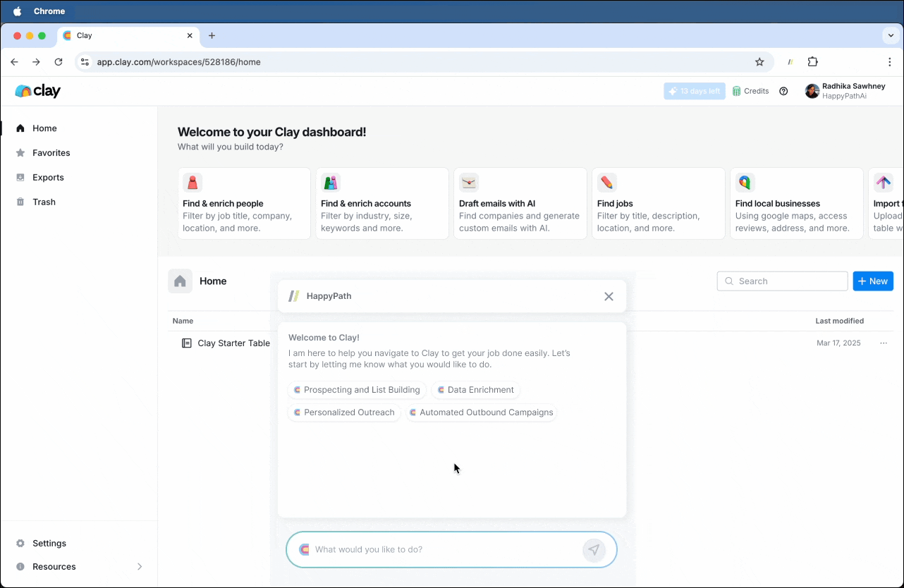Select the Find jobs card
This screenshot has width=904, height=588.
[659, 203]
